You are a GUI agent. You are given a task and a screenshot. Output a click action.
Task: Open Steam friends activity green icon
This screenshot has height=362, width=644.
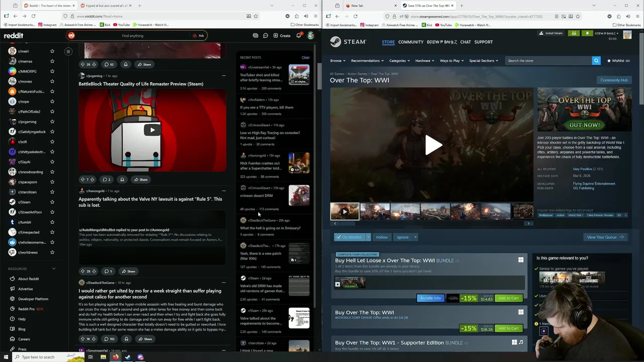pos(574,33)
